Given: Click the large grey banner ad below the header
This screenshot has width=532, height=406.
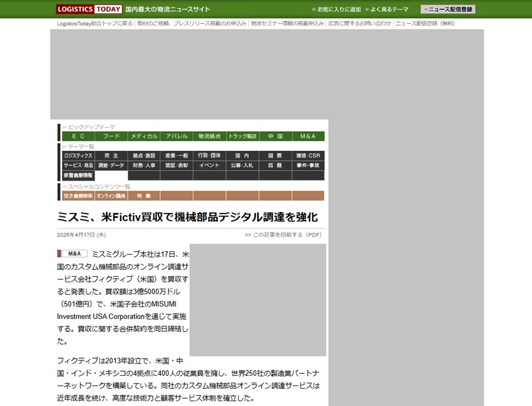Looking at the screenshot, I should click(267, 75).
